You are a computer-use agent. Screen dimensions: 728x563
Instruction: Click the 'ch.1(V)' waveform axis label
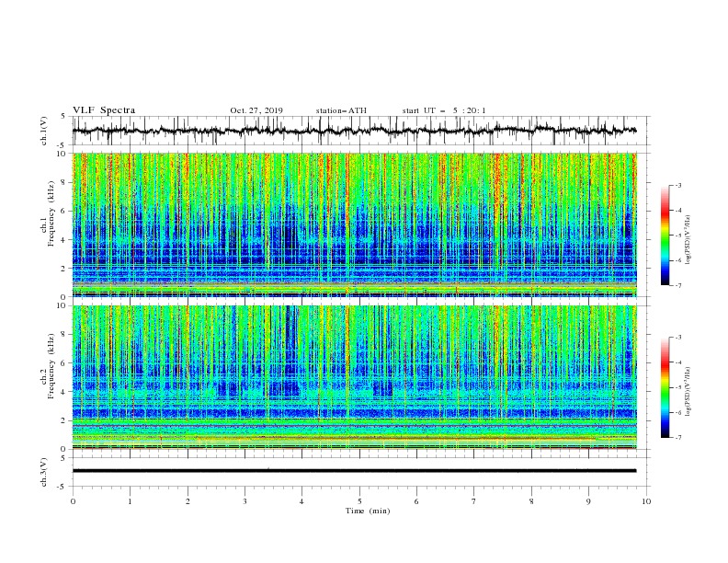click(x=44, y=131)
